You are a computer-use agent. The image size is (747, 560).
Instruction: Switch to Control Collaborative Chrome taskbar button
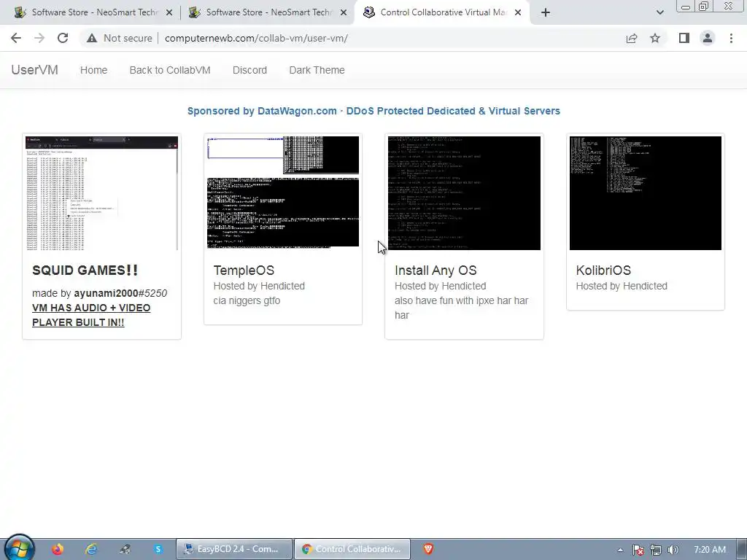352,549
